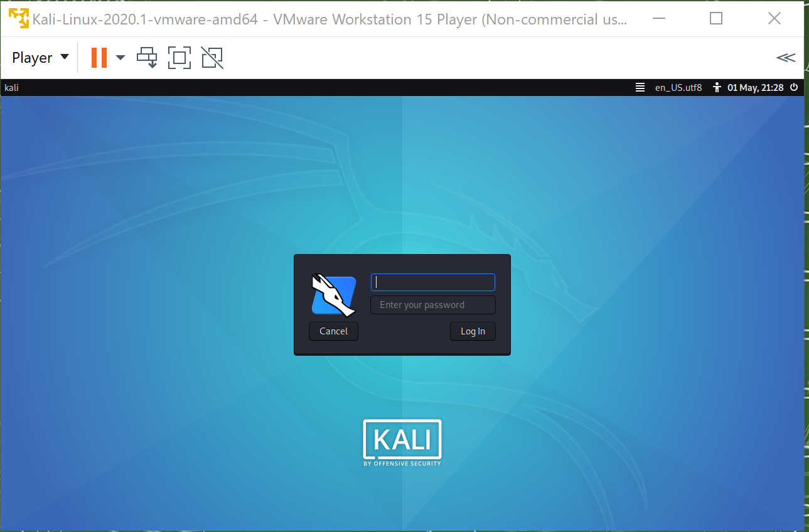Open the session menu icon in Kali panel
The height and width of the screenshot is (532, 809).
(x=640, y=88)
